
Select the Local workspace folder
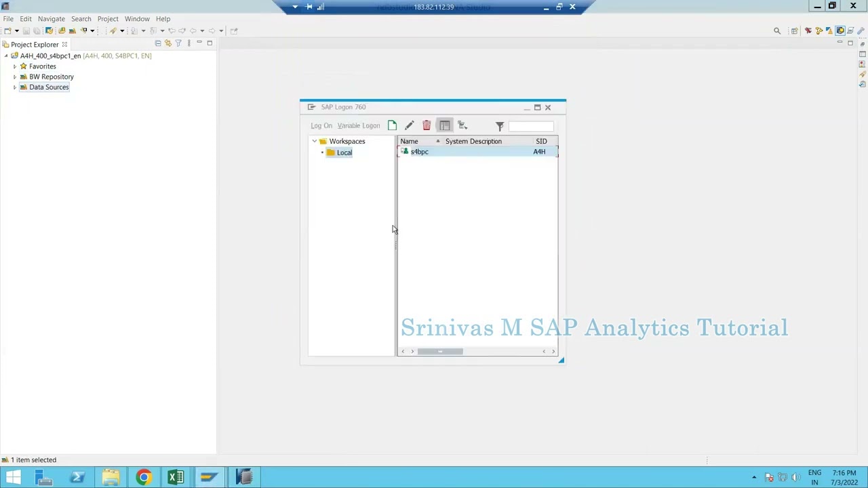(344, 152)
